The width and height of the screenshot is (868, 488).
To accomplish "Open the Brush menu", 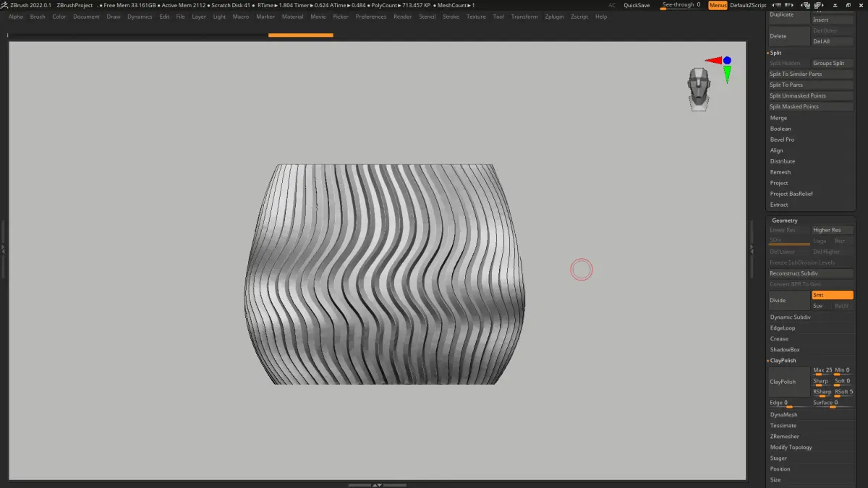I will [38, 17].
